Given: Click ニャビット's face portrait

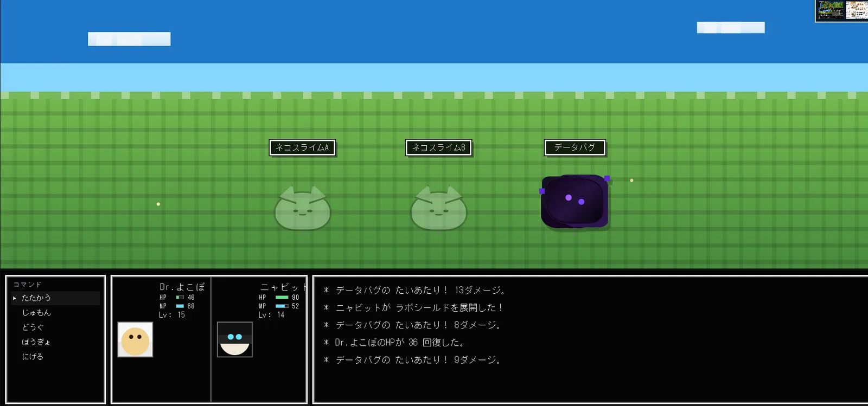Looking at the screenshot, I should point(234,340).
